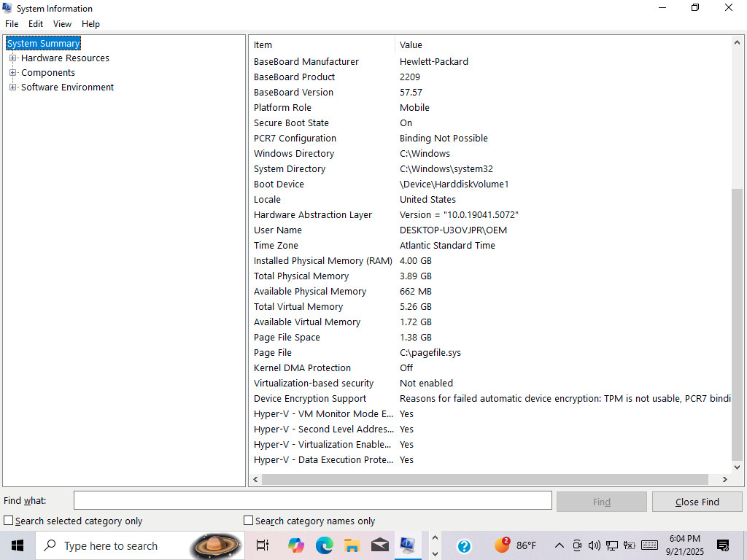This screenshot has width=747, height=560.
Task: Show hidden system tray icons
Action: [x=560, y=545]
